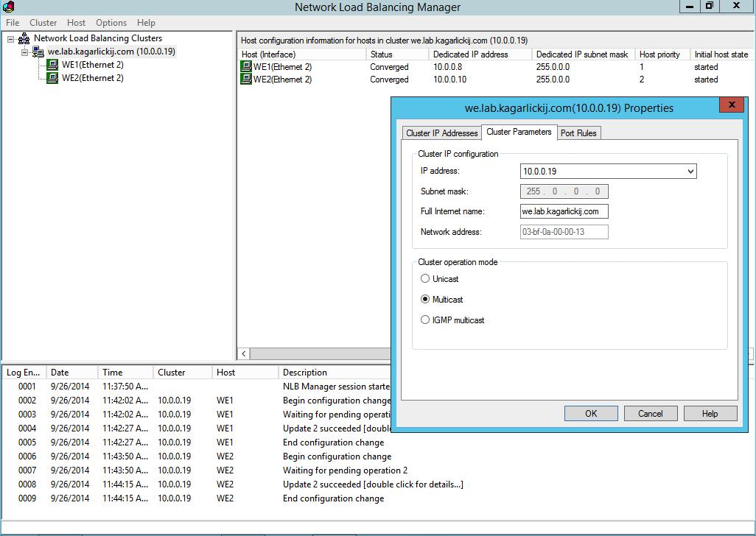
Task: Open the cluster IP address dropdown
Action: (x=690, y=172)
